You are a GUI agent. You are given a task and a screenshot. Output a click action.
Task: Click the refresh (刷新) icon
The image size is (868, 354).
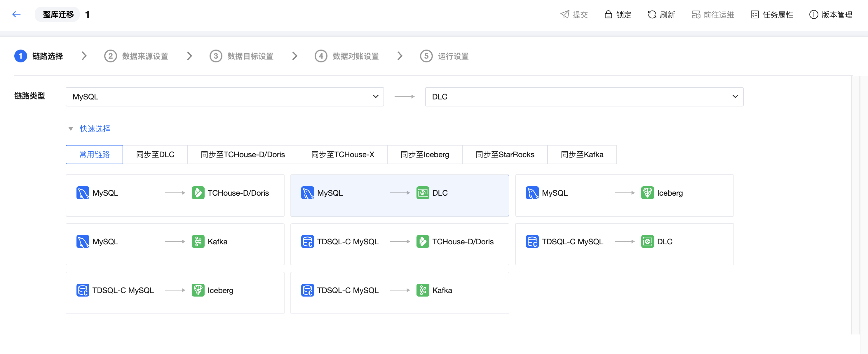pyautogui.click(x=652, y=15)
